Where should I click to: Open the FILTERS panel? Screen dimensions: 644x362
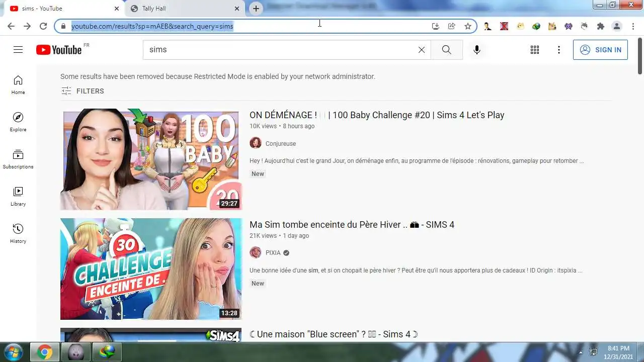(x=83, y=91)
